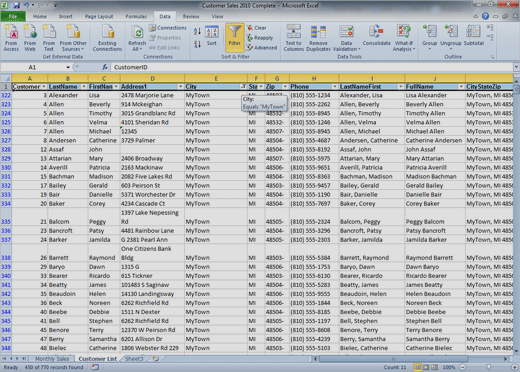Switch to Insert tab
This screenshot has width=520, height=372.
[66, 16]
